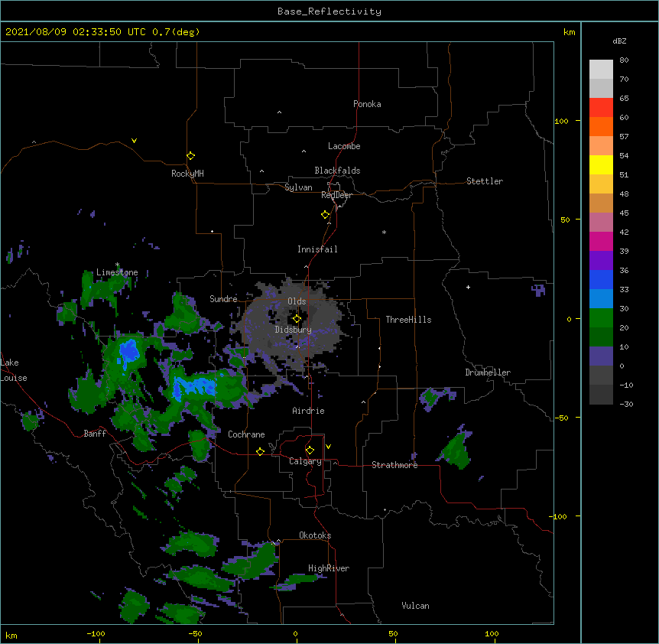
Task: Click the Lacombe city label
Action: pos(344,146)
